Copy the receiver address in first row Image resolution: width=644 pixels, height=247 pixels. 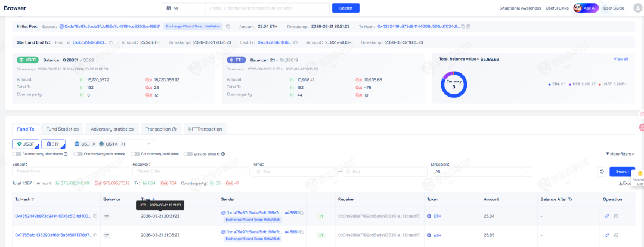pos(419,216)
